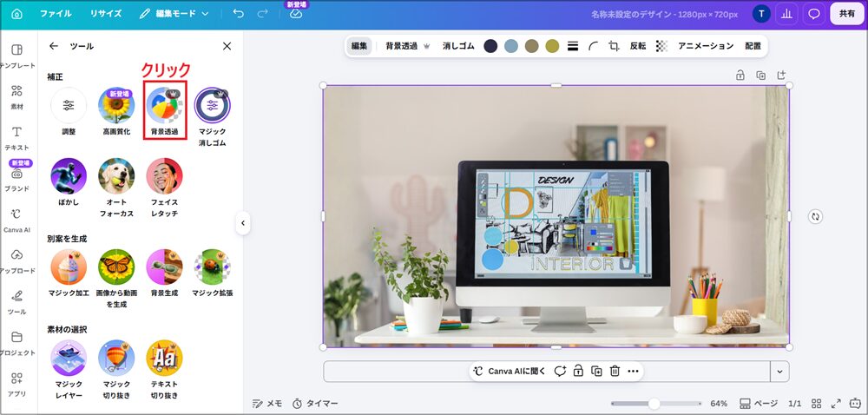
Task: Pick the light blue color swatch
Action: point(511,47)
